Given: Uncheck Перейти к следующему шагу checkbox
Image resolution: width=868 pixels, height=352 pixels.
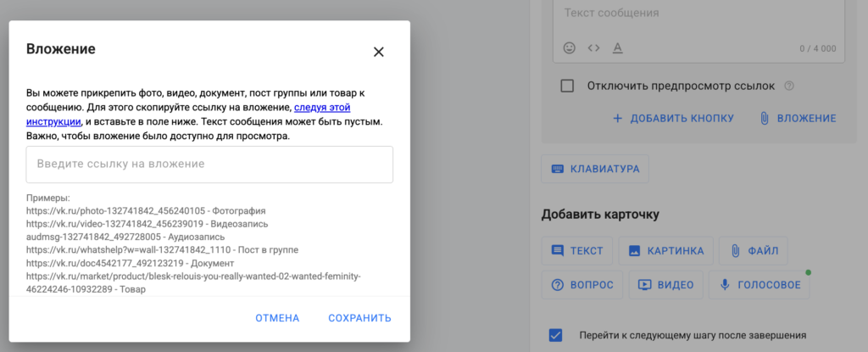Looking at the screenshot, I should pos(556,334).
